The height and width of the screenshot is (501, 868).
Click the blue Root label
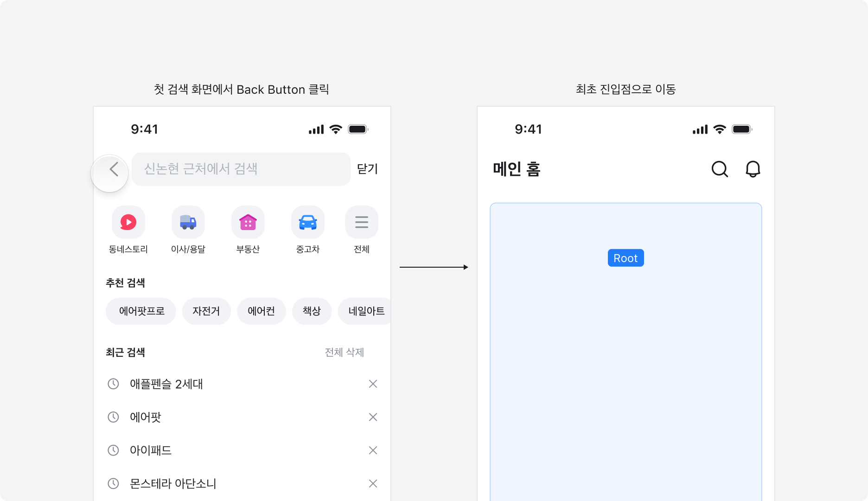point(626,258)
